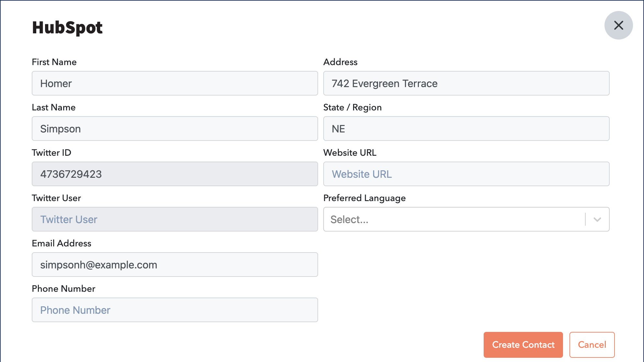Expand Preferred Language chevron arrow
Image resolution: width=644 pixels, height=362 pixels.
pos(597,220)
